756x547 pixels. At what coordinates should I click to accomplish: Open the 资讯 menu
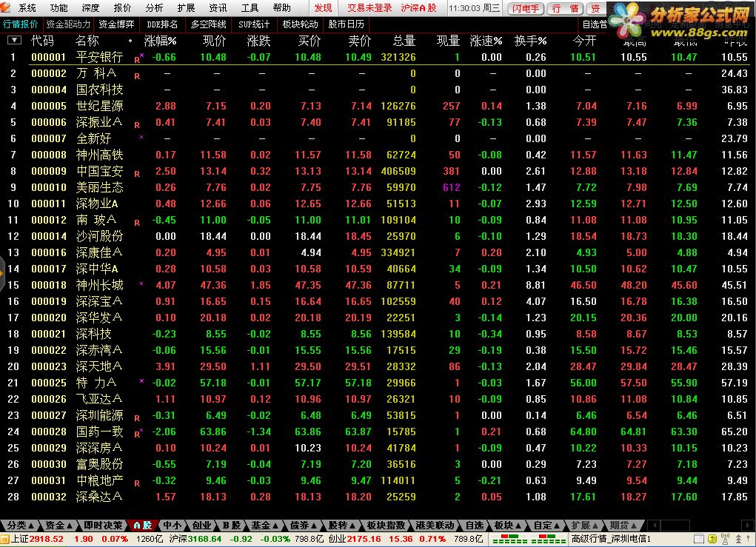point(218,7)
